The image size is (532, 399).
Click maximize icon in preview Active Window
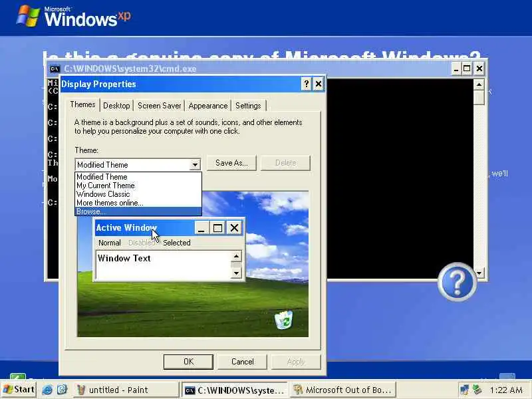tap(217, 227)
